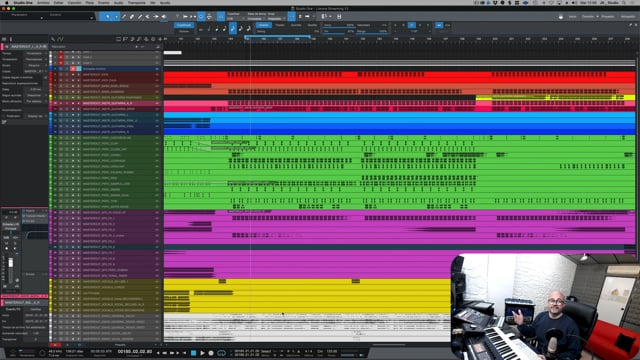
Task: Click the Stop button in transport
Action: (193, 353)
